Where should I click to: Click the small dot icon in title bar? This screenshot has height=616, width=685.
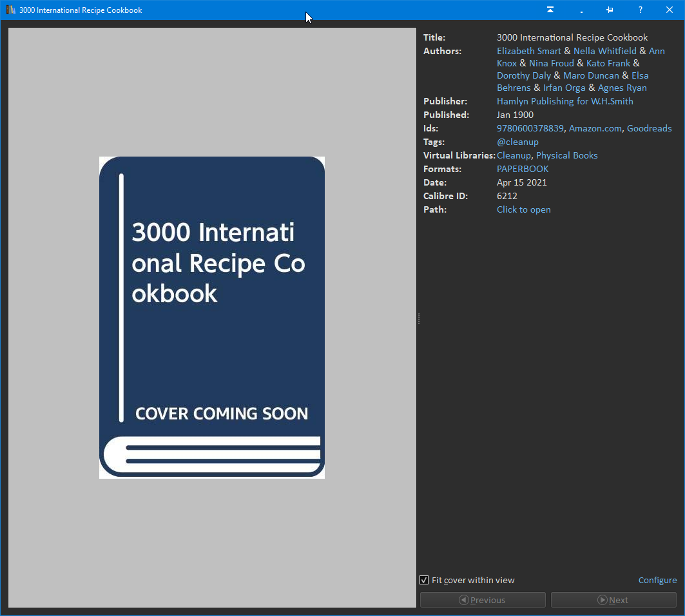point(581,11)
